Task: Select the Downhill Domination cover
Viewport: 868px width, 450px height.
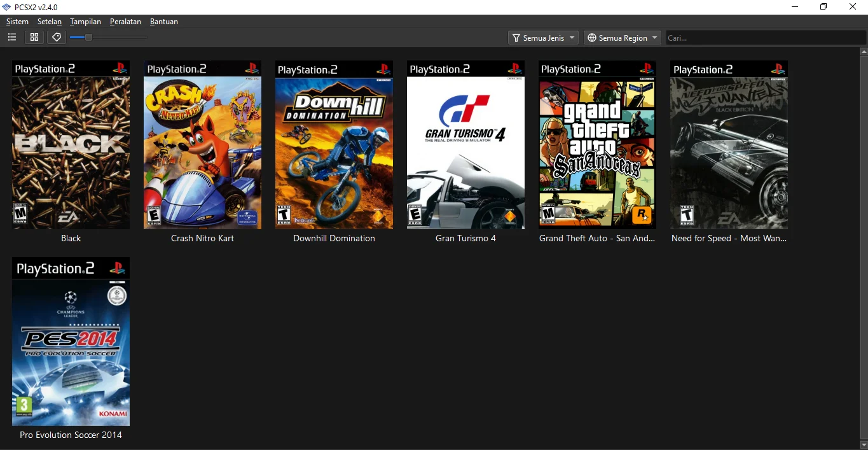Action: (x=334, y=145)
